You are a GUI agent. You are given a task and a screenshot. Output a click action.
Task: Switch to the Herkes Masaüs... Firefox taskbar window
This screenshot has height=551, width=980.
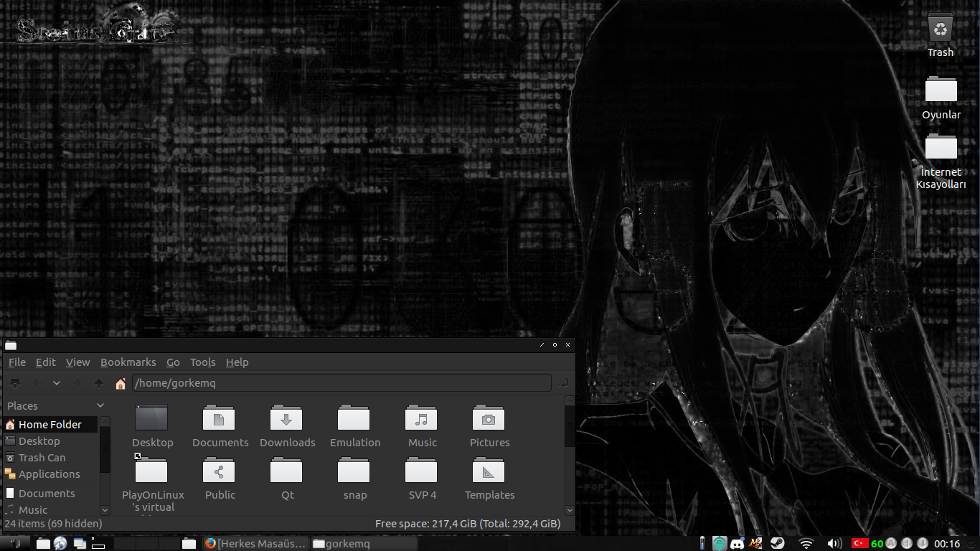click(x=255, y=544)
